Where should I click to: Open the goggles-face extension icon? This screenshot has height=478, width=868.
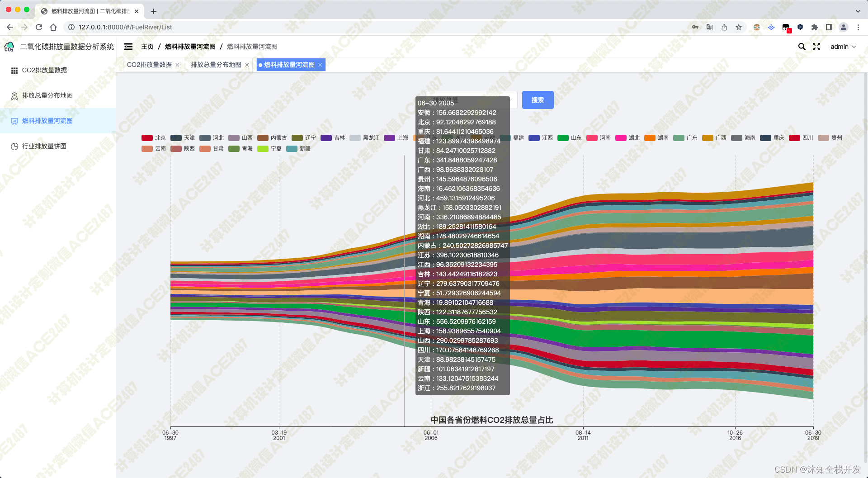coord(757,27)
